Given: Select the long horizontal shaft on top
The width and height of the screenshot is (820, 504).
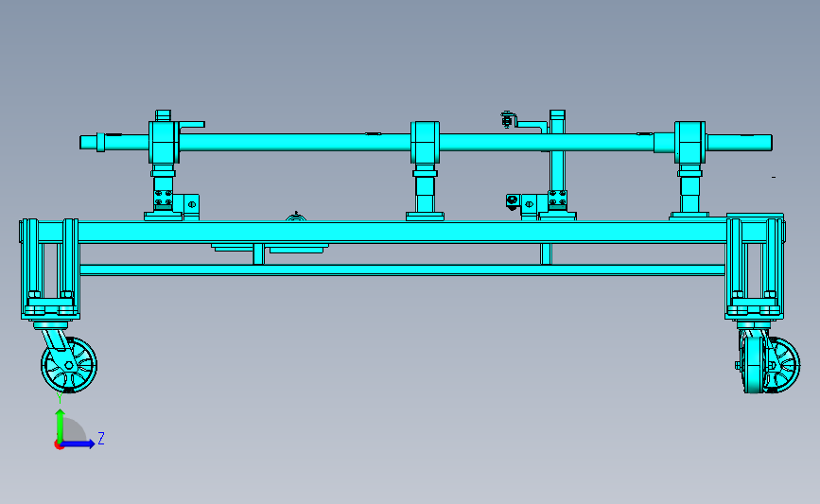Looking at the screenshot, I should pos(427,142).
